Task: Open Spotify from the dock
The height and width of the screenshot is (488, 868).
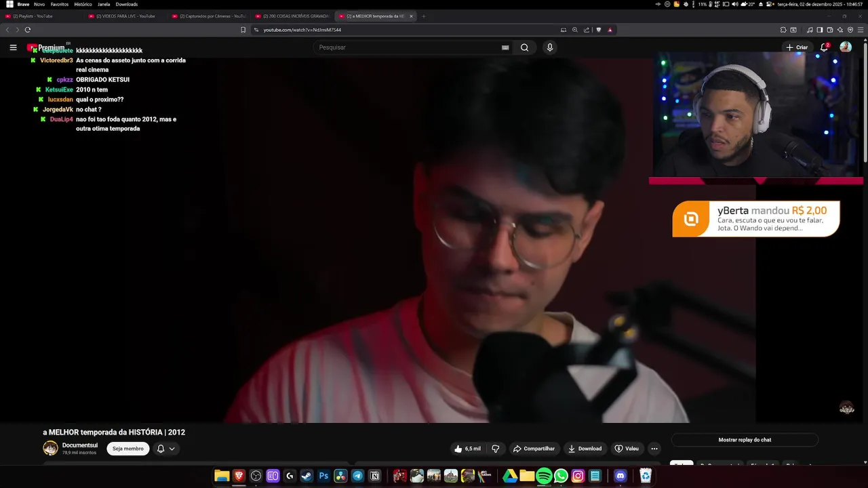Action: coord(544,476)
